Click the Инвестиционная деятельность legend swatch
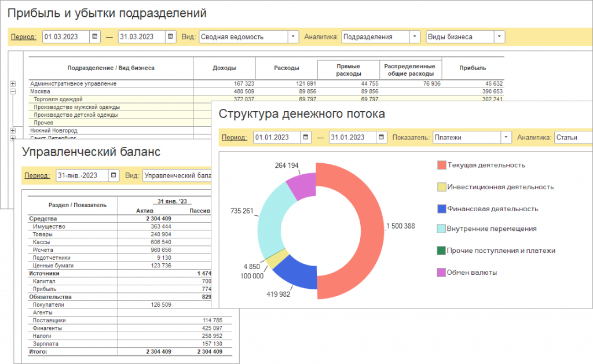The image size is (593, 364). (441, 187)
